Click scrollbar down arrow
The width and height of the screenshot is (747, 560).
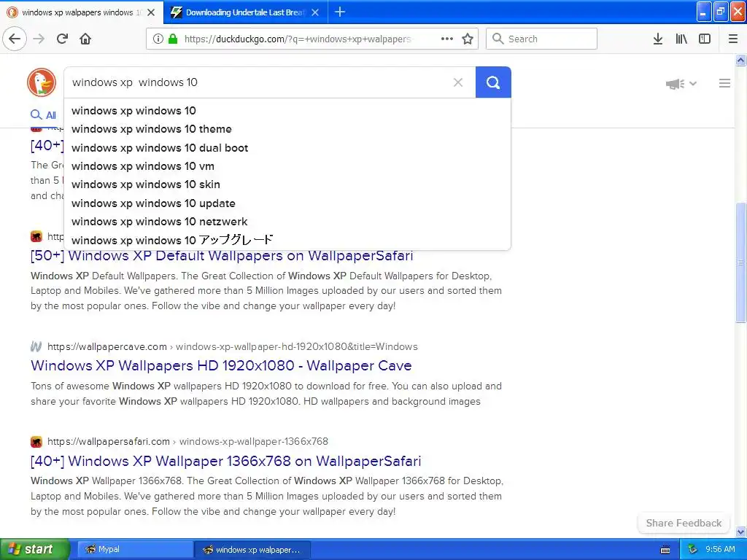(740, 532)
